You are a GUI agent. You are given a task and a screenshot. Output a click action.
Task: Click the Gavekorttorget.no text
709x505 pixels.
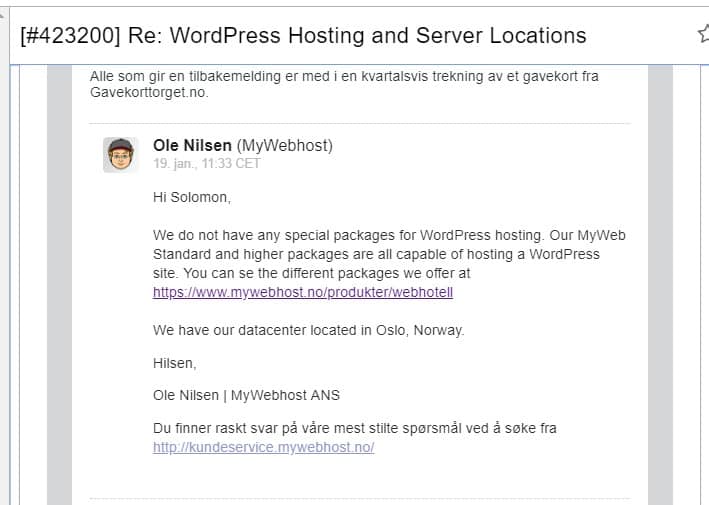[149, 92]
